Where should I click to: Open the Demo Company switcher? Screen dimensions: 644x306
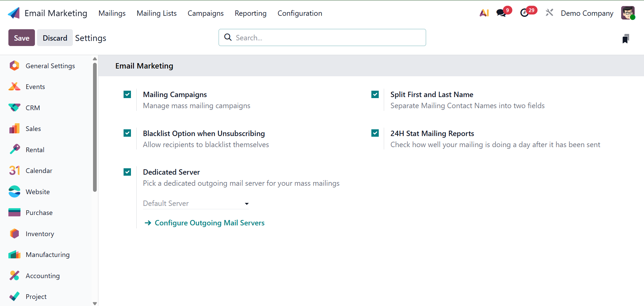[587, 13]
